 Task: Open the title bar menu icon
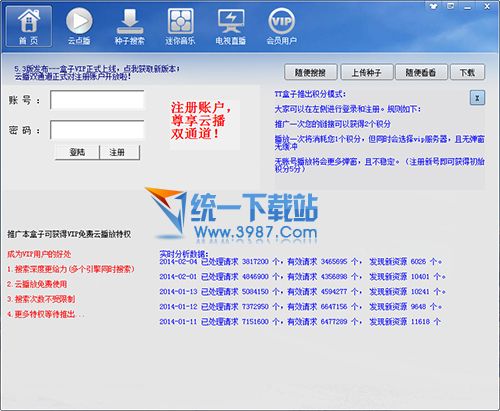point(451,6)
